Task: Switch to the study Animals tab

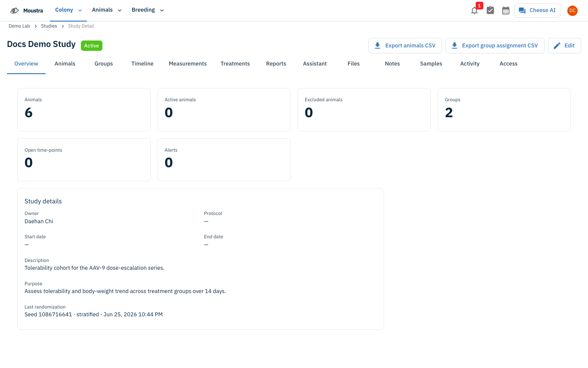Action: (65, 64)
